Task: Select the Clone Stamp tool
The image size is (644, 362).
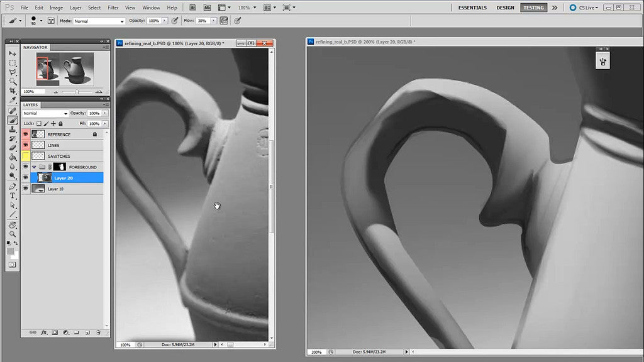Action: (13, 129)
